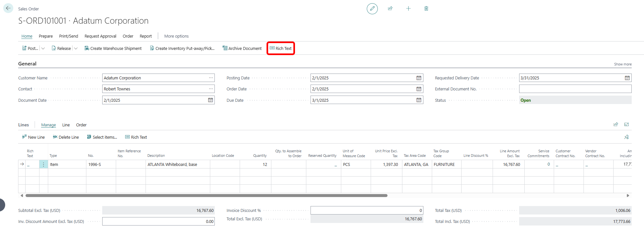Open the Line menu in Lines

coord(66,125)
